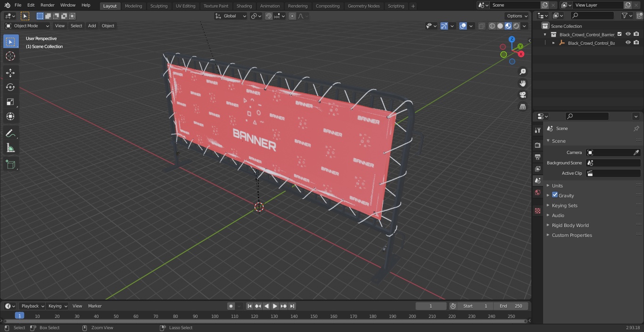Switch to the Shading workspace tab

coord(244,6)
